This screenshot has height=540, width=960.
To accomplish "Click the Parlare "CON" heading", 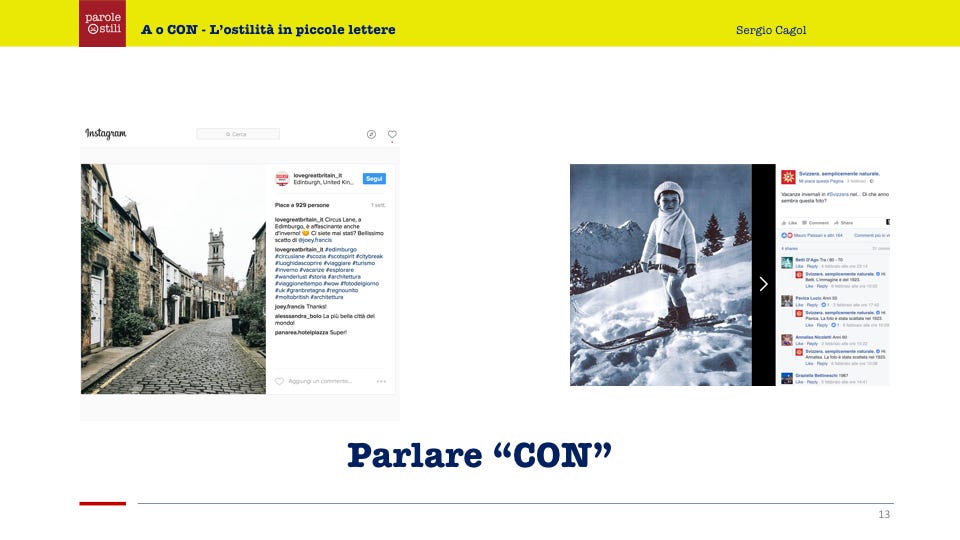I will [479, 456].
